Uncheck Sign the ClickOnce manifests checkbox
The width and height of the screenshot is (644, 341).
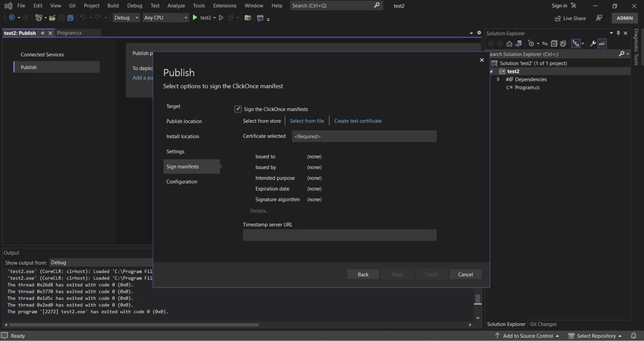[x=238, y=109]
